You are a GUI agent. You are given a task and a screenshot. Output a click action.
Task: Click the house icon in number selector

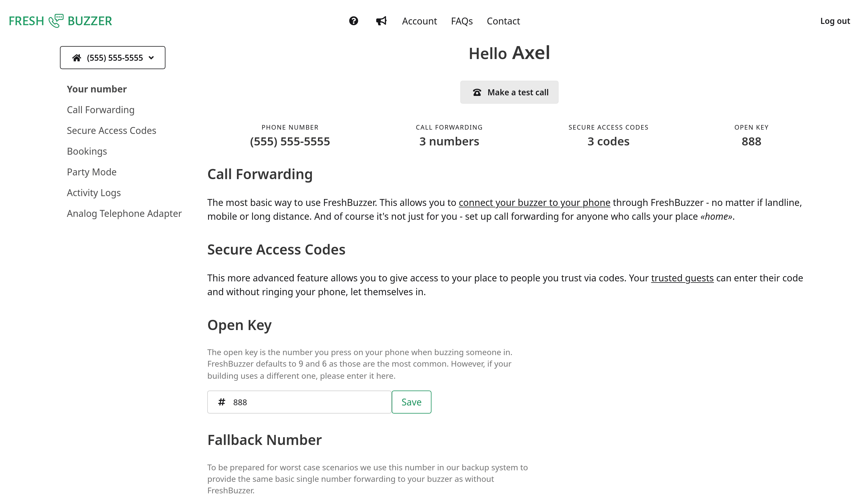(76, 58)
